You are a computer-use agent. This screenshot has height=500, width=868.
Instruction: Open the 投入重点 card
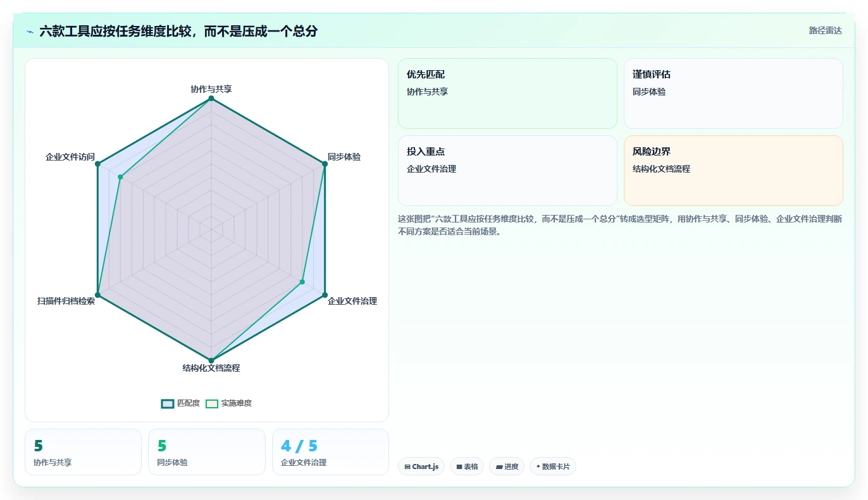pos(507,171)
